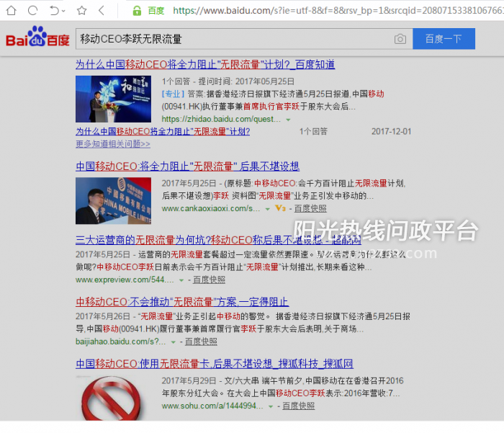Open result 为什么中国移动CEO将全力阻止无限流量计划 百度知道
504x433 pixels.
(205, 64)
